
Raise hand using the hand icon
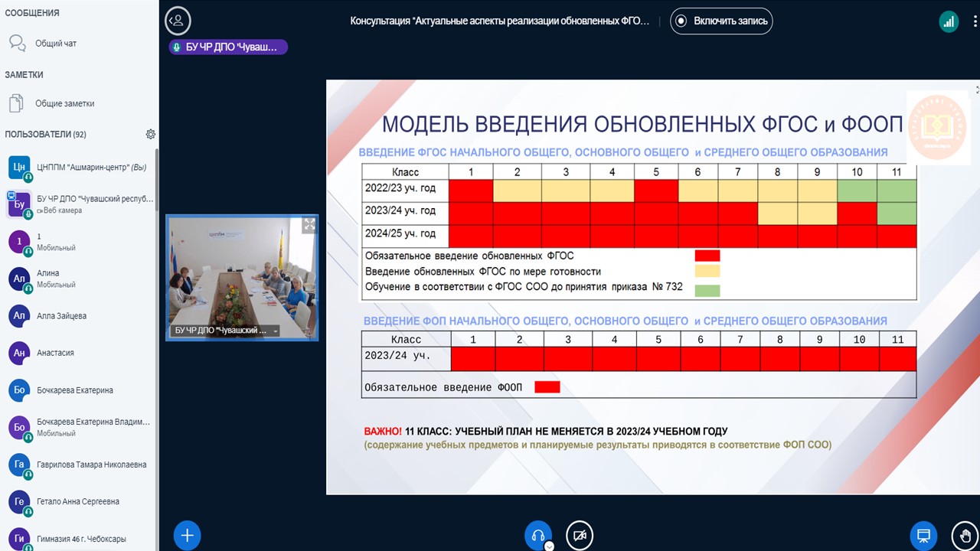click(x=965, y=535)
